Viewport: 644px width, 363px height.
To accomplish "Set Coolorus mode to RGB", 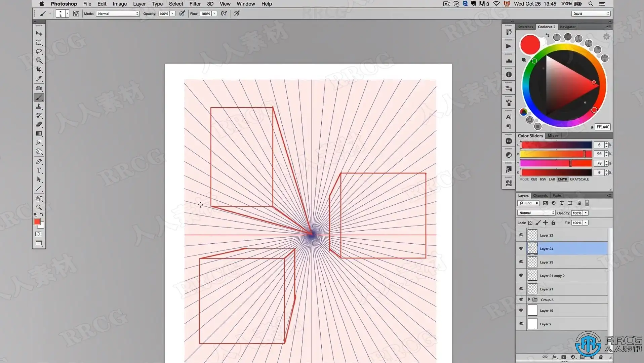I will click(x=534, y=179).
